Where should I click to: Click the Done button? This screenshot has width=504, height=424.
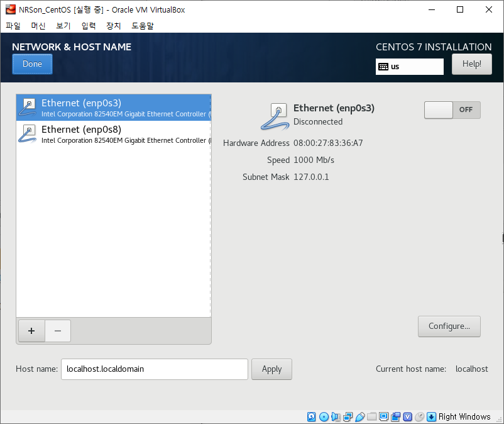[32, 64]
